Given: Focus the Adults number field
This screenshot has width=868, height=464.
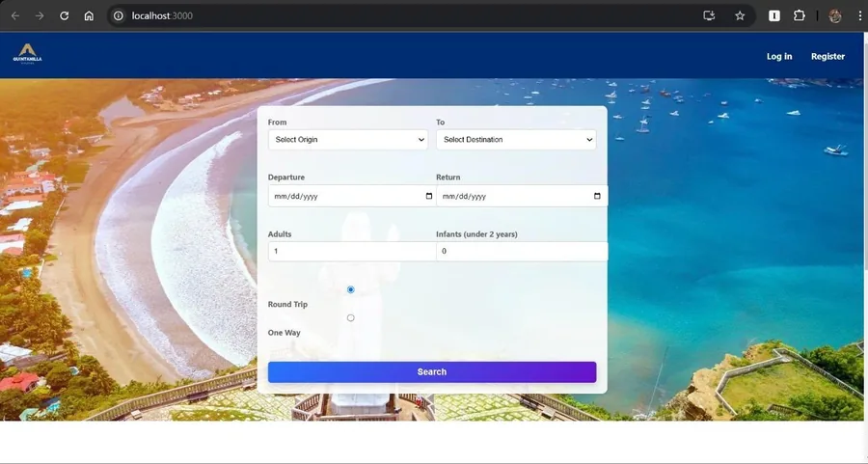Looking at the screenshot, I should point(352,251).
